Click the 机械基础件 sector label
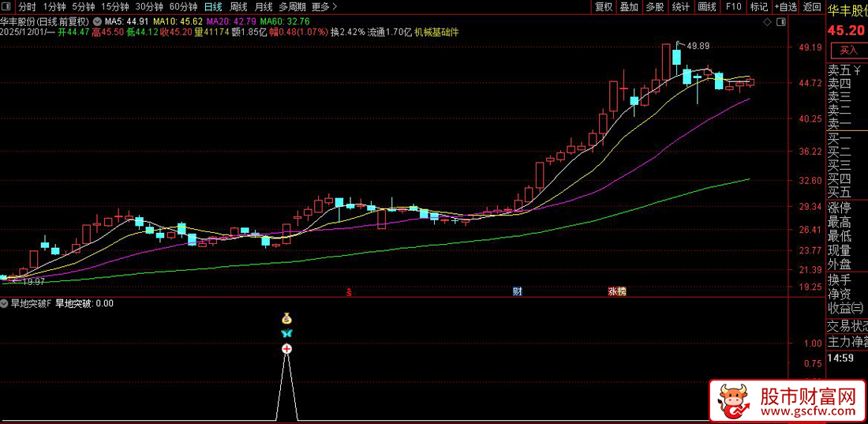Image resolution: width=868 pixels, height=424 pixels. 437,32
